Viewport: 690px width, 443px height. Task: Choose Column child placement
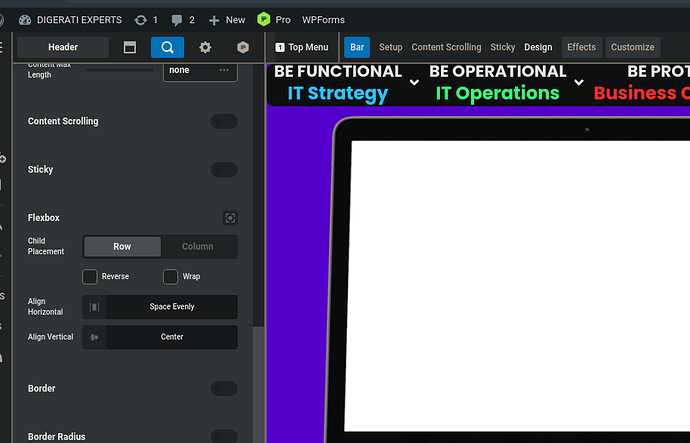(198, 247)
